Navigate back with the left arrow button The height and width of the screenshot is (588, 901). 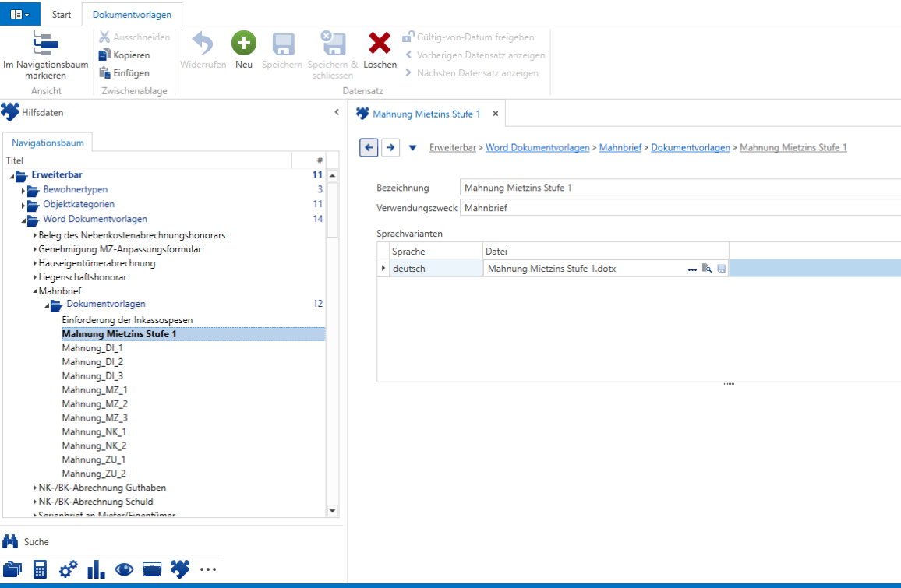[369, 147]
